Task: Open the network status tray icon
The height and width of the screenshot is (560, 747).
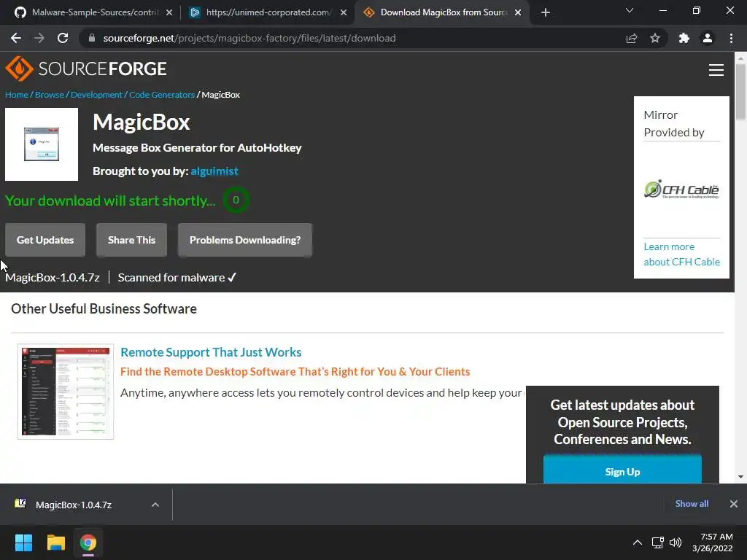Action: (x=658, y=542)
